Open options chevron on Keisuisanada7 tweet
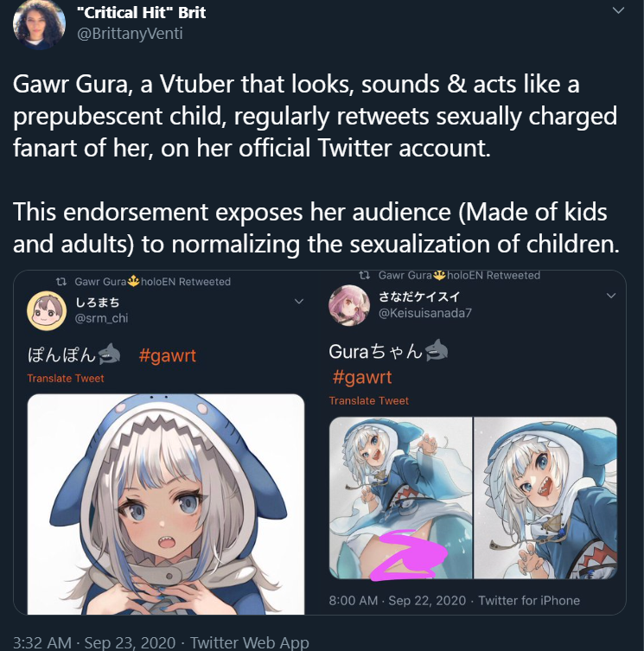Image resolution: width=644 pixels, height=651 pixels. [x=611, y=296]
